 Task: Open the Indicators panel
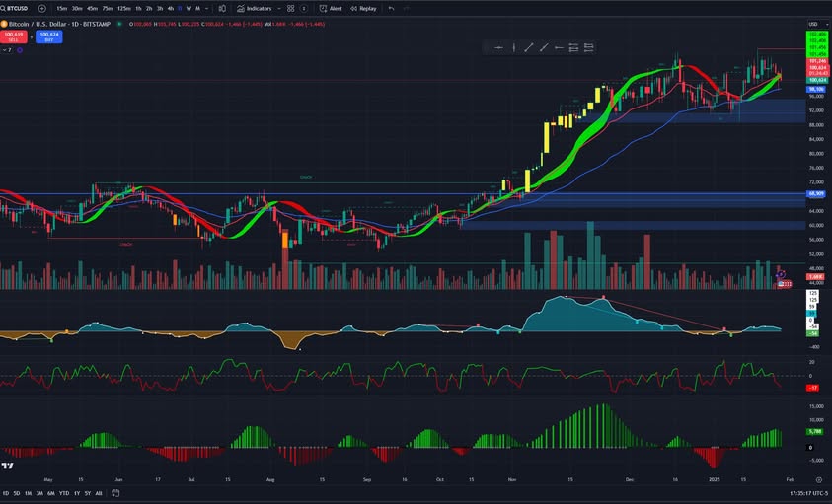(x=255, y=8)
